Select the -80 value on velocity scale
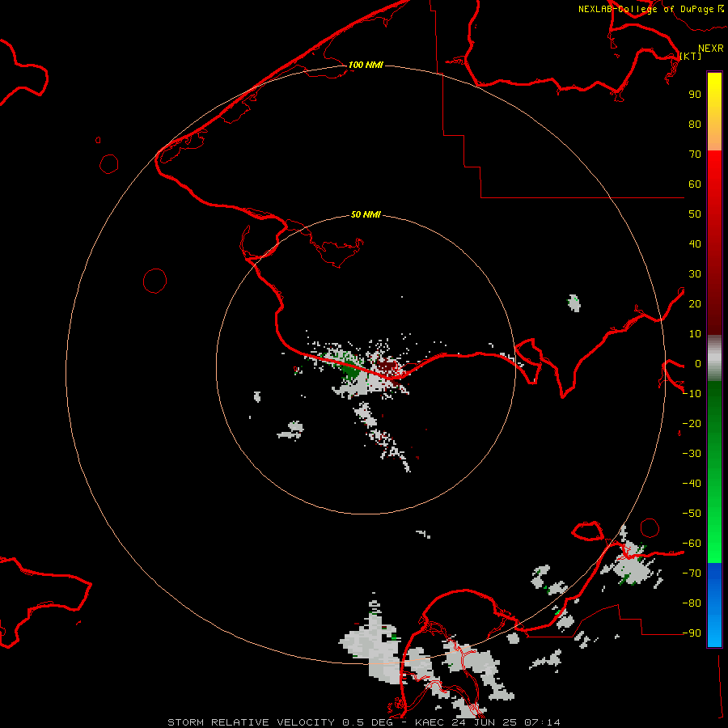 click(692, 603)
